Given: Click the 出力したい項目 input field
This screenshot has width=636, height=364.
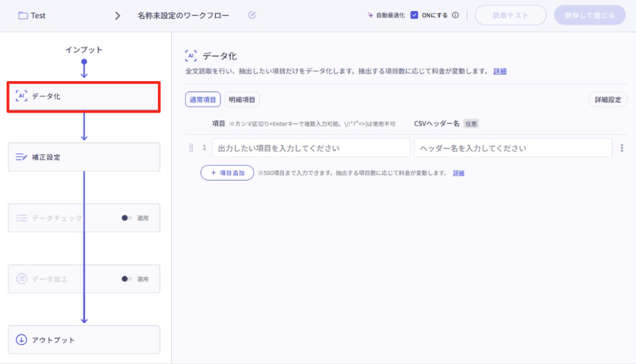Looking at the screenshot, I should coord(311,148).
